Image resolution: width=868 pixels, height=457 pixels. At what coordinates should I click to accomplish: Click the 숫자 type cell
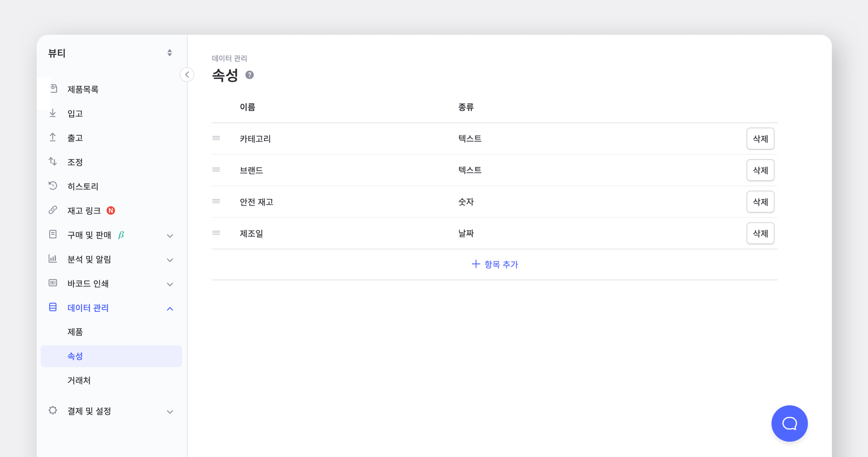(466, 202)
